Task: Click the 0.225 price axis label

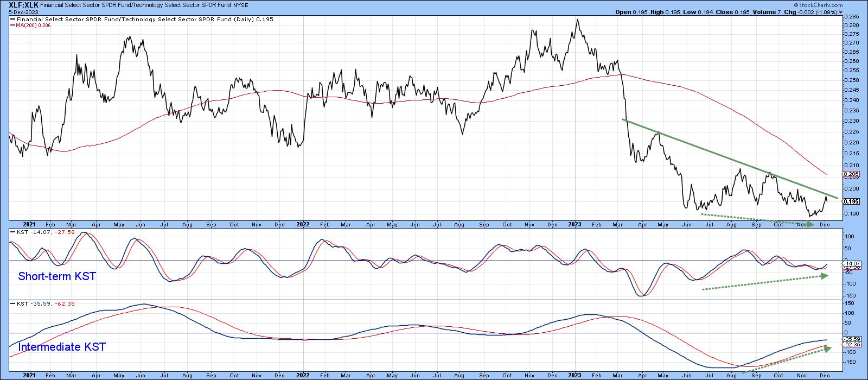Action: 851,131
